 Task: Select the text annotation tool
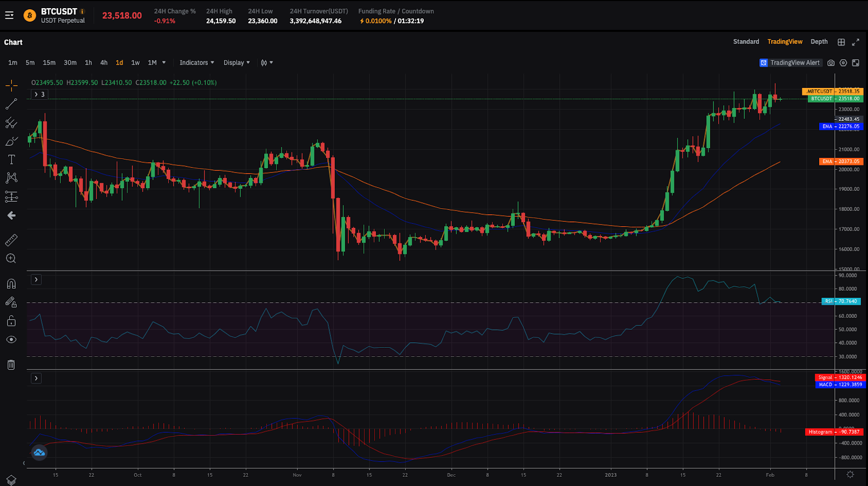coord(11,159)
